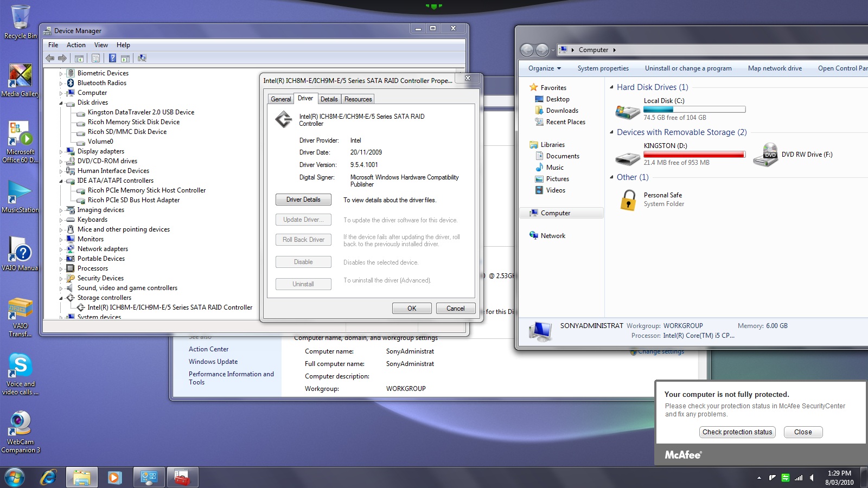Image resolution: width=868 pixels, height=488 pixels.
Task: Switch to the Details tab
Action: click(329, 99)
